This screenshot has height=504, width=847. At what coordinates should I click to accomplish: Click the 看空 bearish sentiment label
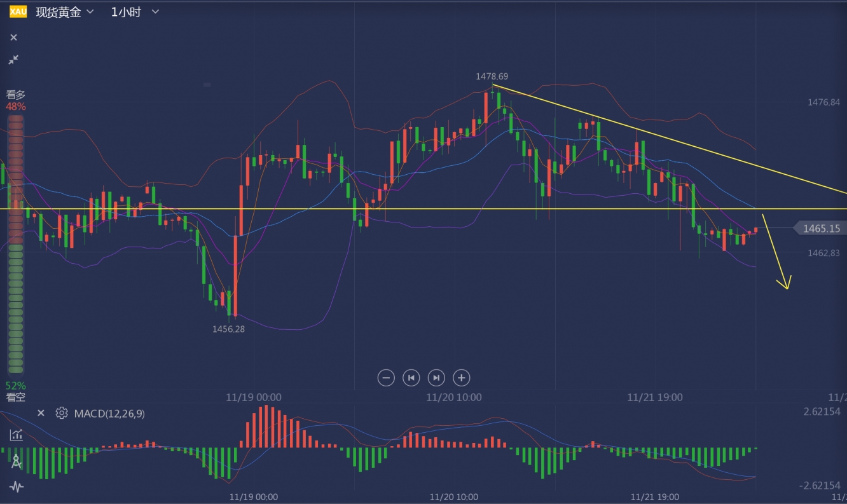pyautogui.click(x=16, y=397)
